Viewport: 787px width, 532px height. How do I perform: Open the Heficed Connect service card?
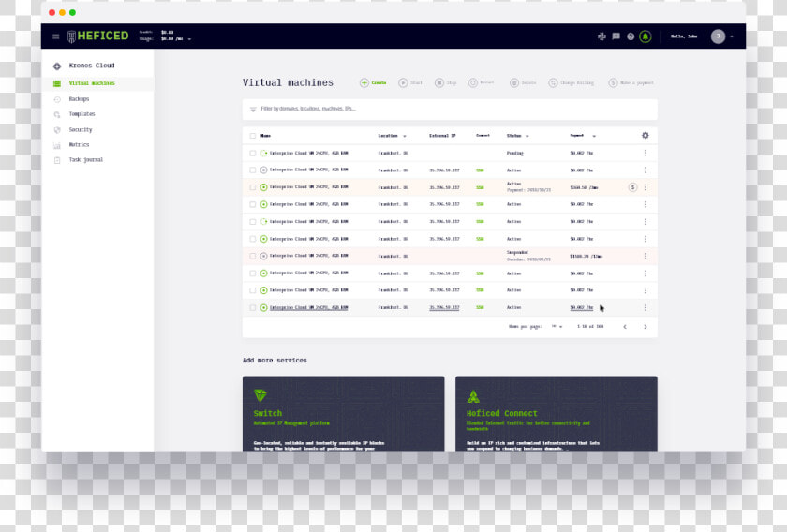coord(557,414)
